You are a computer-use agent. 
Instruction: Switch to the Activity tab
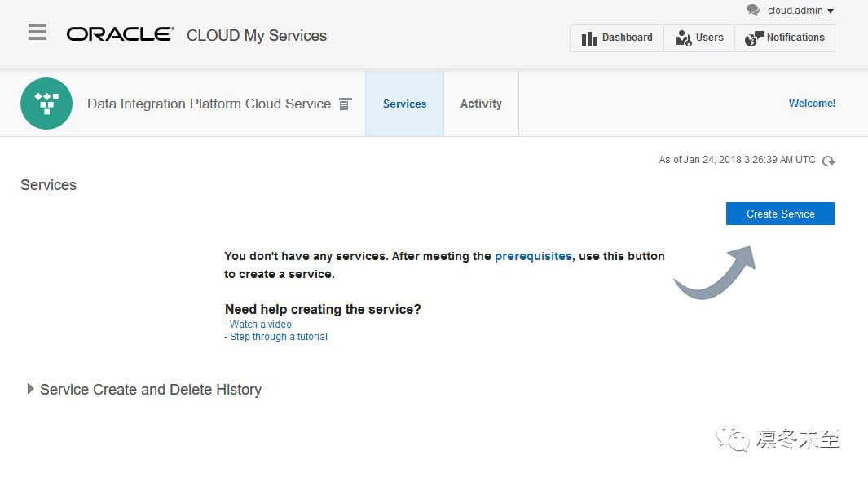click(481, 104)
